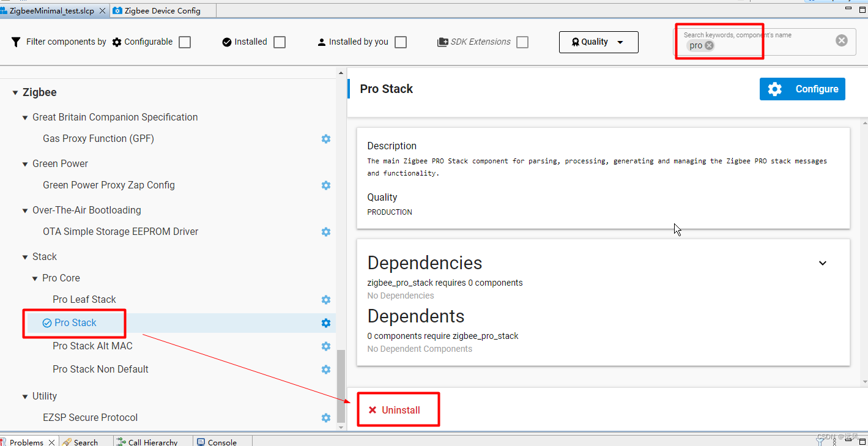The height and width of the screenshot is (446, 868).
Task: Open EZSP Secure Protocol configure gear
Action: click(x=325, y=417)
